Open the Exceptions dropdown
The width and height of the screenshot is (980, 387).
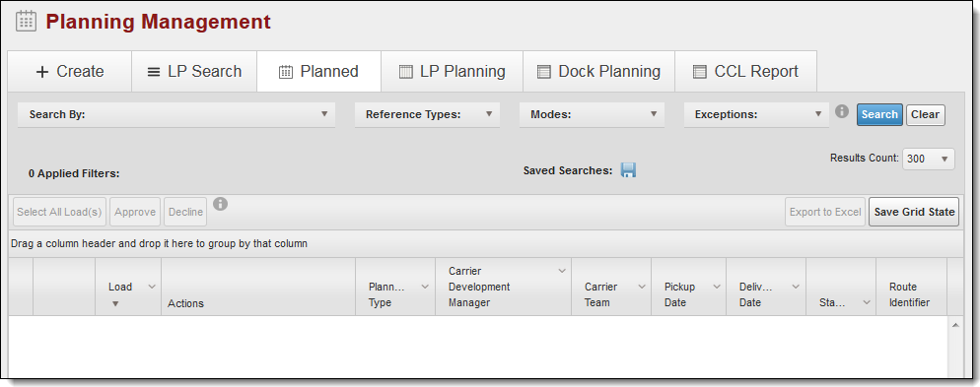pos(756,115)
